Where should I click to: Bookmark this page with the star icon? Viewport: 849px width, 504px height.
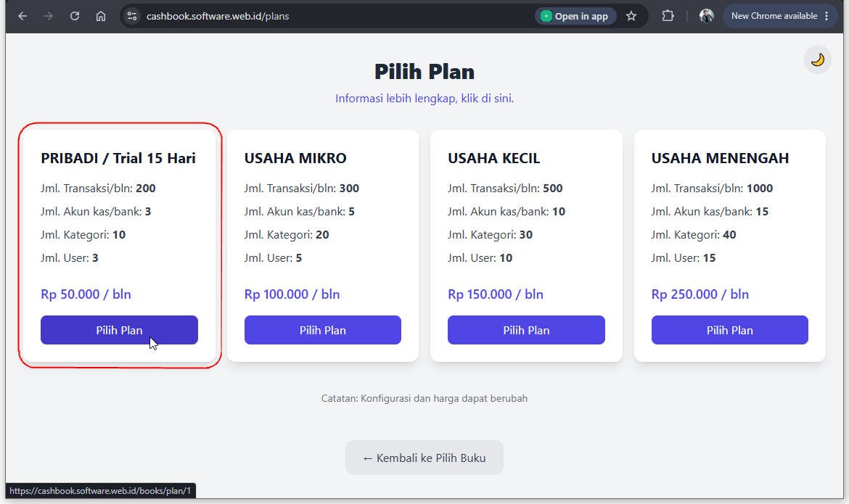click(631, 16)
